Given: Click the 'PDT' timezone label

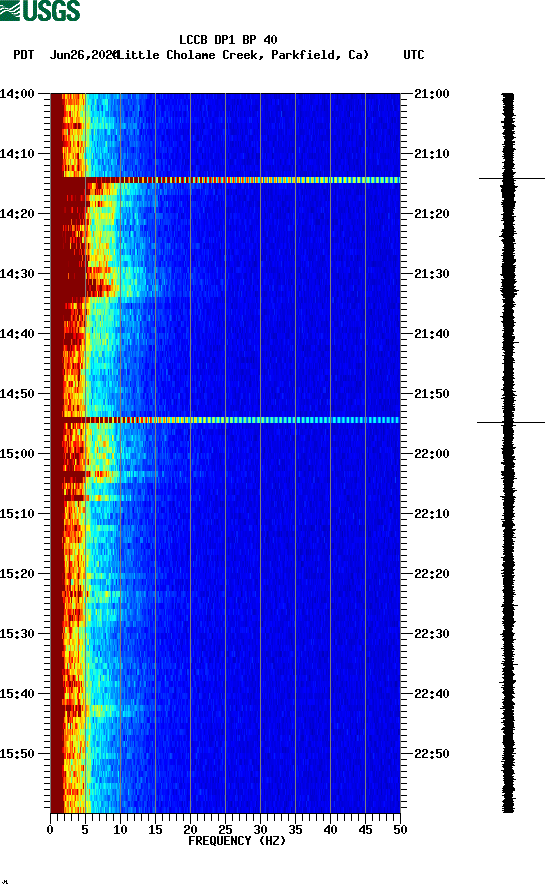Looking at the screenshot, I should pos(23,55).
